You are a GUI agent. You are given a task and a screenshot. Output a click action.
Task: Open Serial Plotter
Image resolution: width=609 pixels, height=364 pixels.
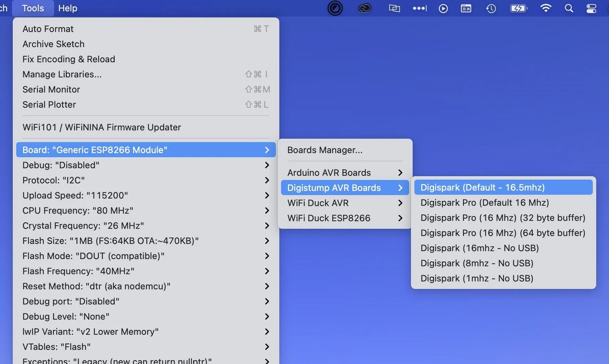tap(146, 105)
